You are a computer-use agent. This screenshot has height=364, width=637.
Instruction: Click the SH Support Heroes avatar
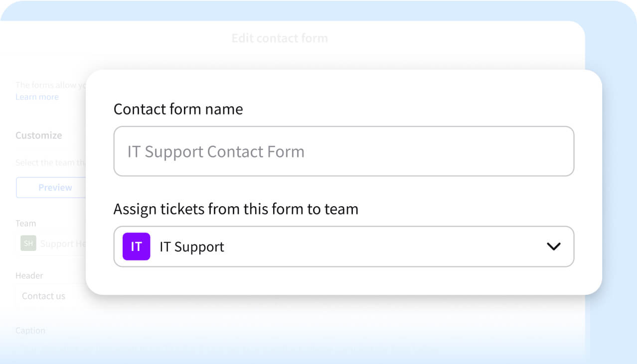28,243
